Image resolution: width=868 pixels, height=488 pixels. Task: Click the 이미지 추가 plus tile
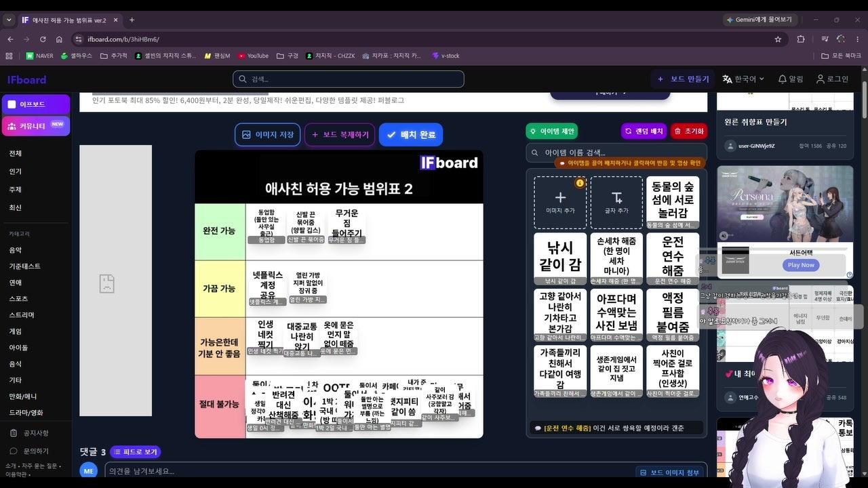(x=560, y=203)
